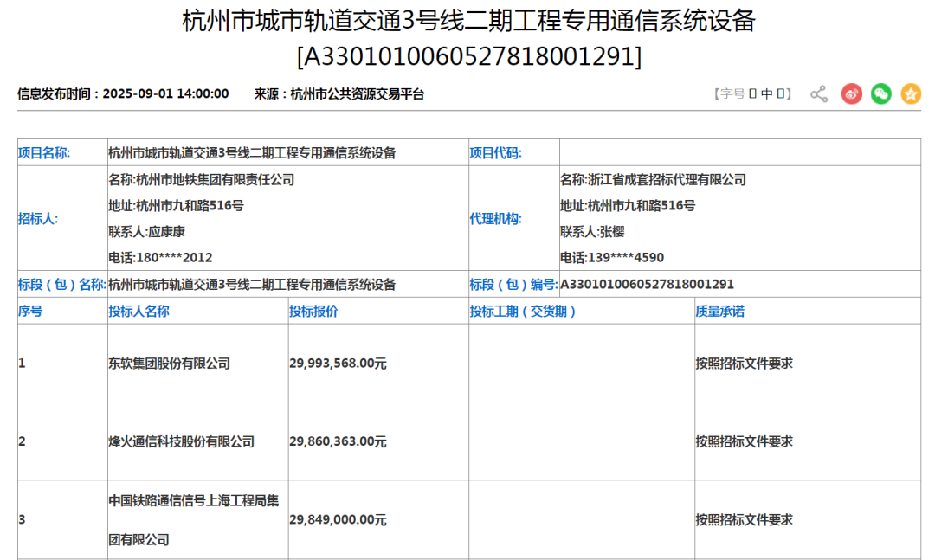Click bid price 29,860,363.00元
Image resolution: width=935 pixels, height=560 pixels.
click(339, 442)
